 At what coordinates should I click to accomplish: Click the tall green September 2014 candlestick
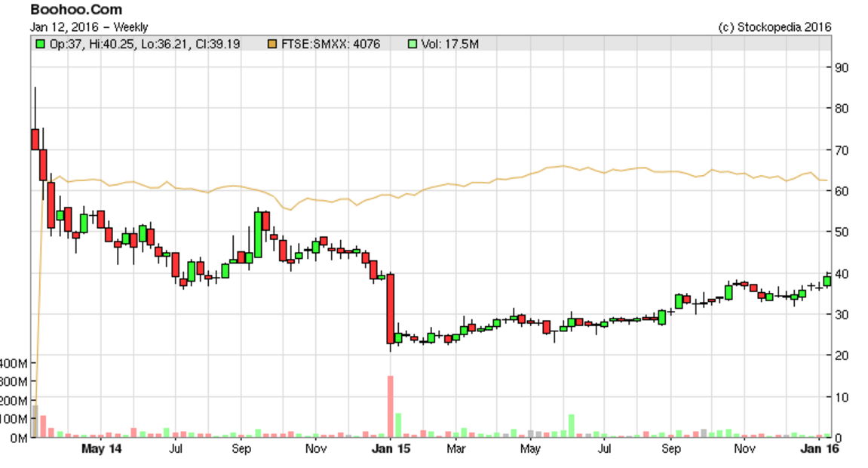click(258, 234)
